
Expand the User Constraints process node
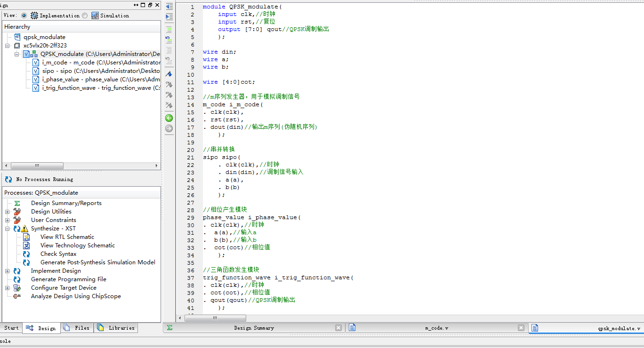7,220
